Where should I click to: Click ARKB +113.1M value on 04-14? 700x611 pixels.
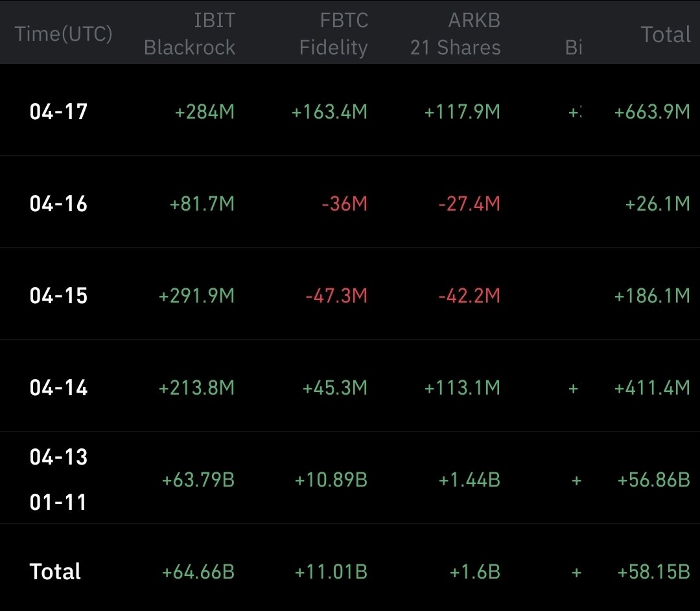pos(462,388)
